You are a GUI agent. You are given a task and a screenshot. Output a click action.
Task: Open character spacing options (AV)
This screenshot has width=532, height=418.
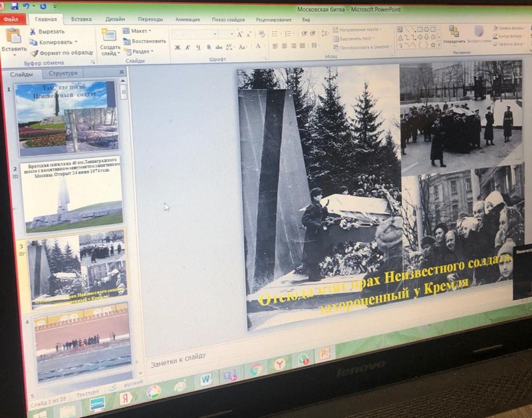click(x=229, y=47)
